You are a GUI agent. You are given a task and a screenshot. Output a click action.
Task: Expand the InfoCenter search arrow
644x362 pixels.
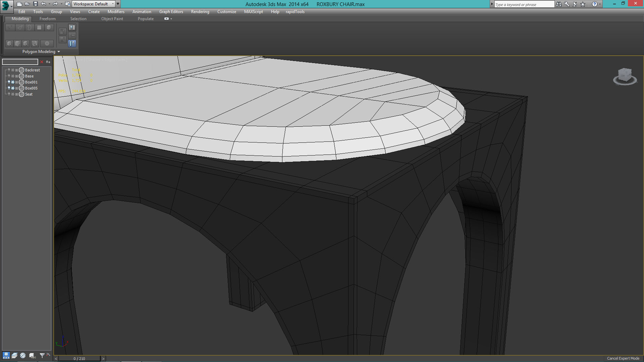pos(492,4)
